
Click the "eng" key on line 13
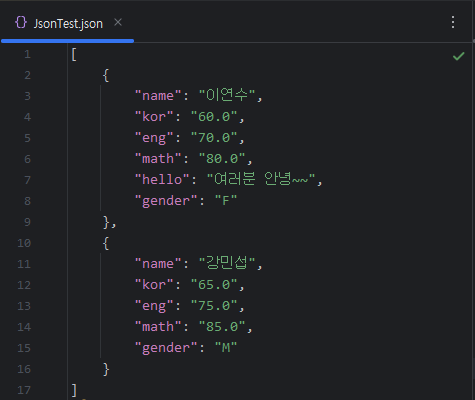coord(154,306)
